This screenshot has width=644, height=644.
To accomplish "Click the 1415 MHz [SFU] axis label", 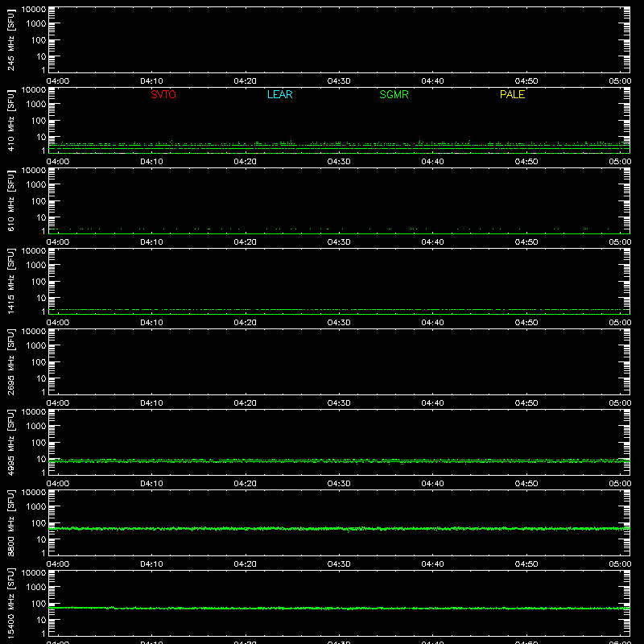I will click(10, 281).
